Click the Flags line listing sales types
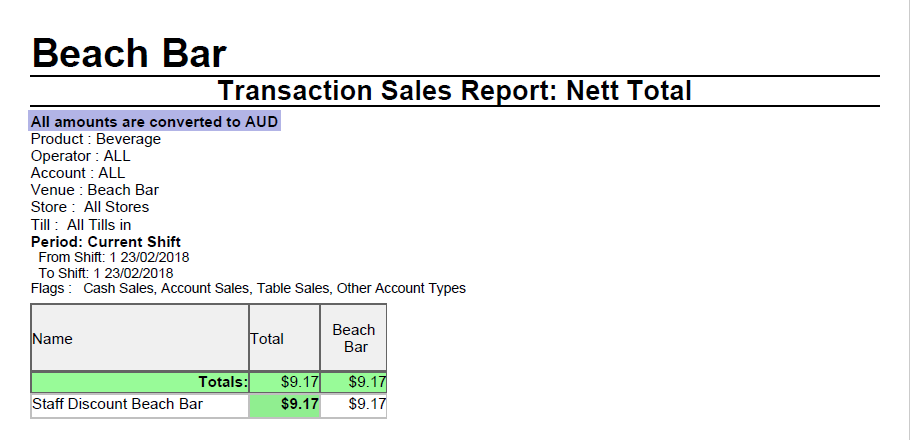Screen dimensions: 910x440 coord(248,289)
